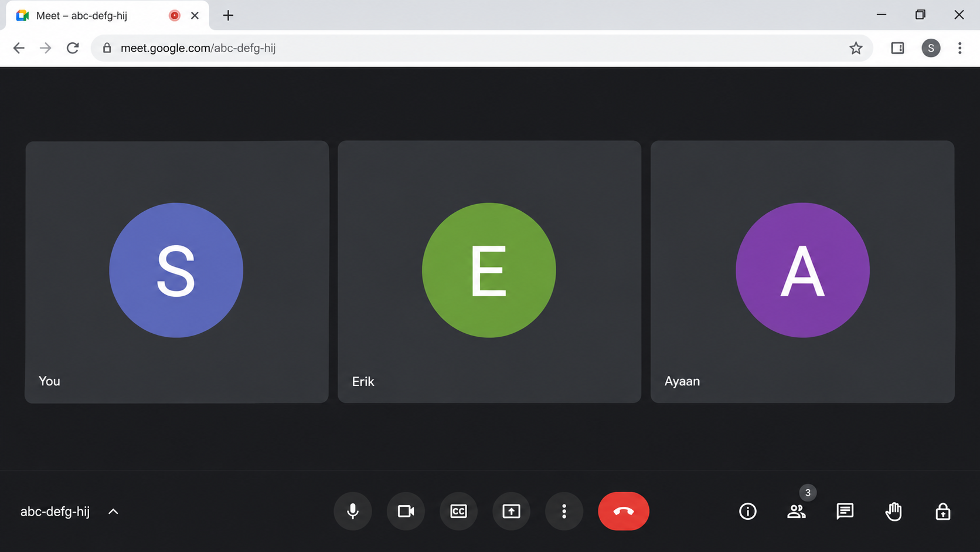Image resolution: width=980 pixels, height=552 pixels.
Task: Reload the Meet page
Action: click(73, 48)
